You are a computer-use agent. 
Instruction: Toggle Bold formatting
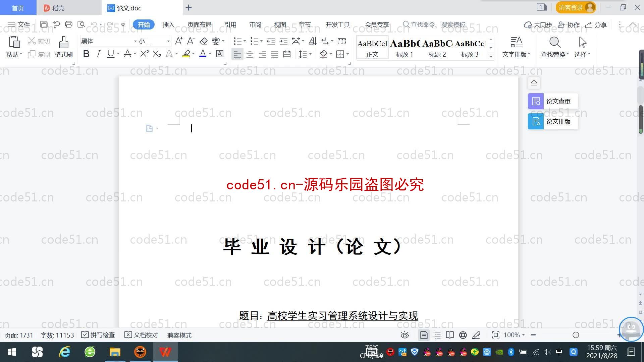coord(86,54)
